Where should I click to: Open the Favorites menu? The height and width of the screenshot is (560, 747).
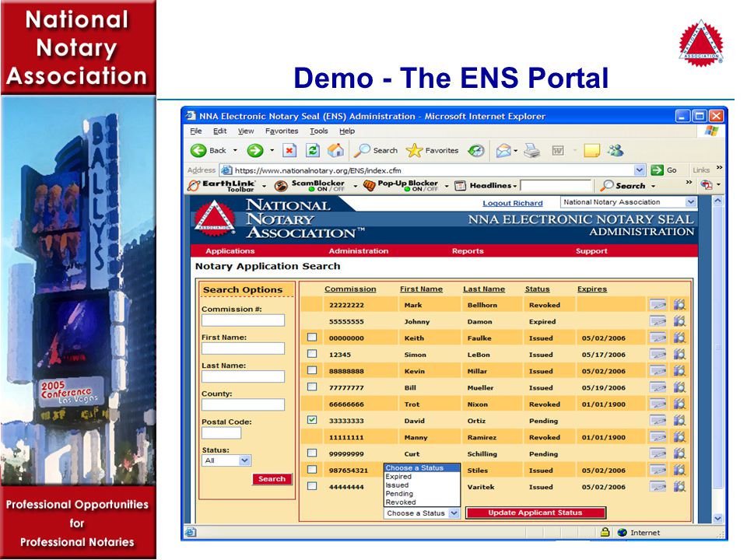282,131
